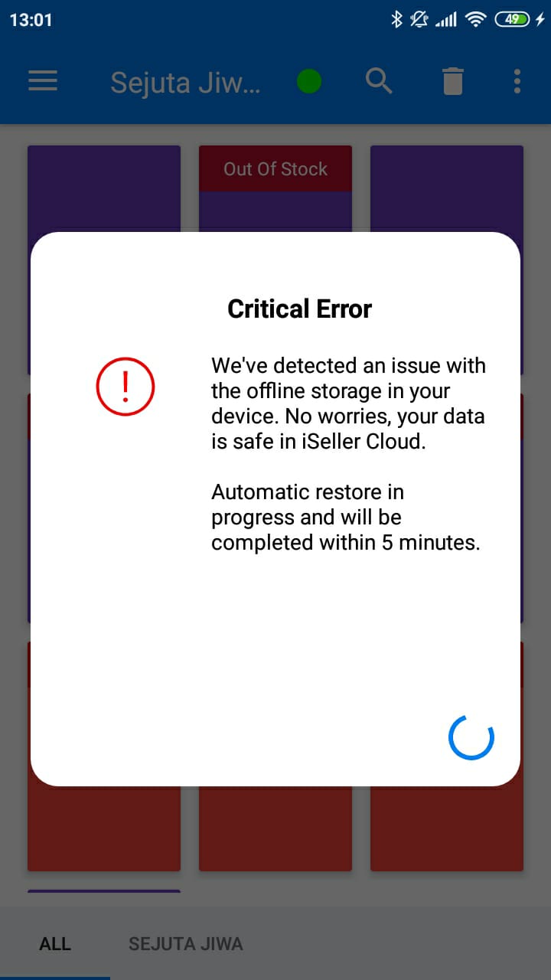Tap the green online status indicator

coord(309,81)
